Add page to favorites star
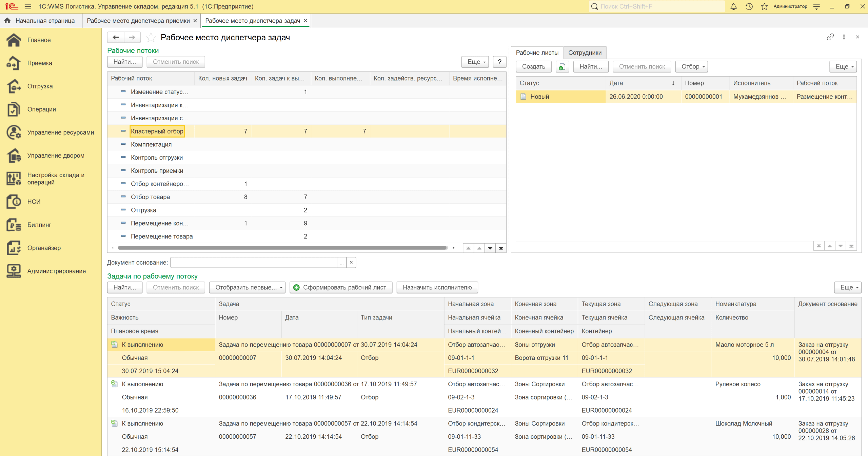This screenshot has width=868, height=456. click(151, 38)
